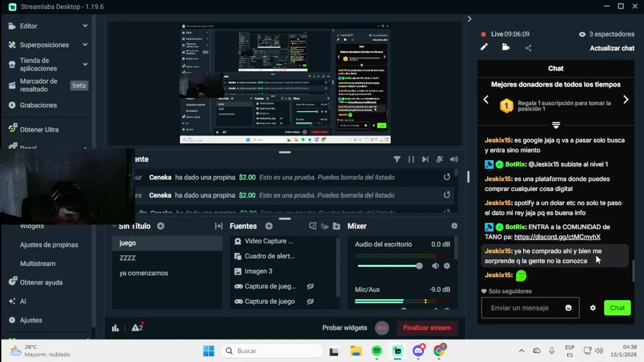Open Obtener ayuda help icon

click(13, 282)
